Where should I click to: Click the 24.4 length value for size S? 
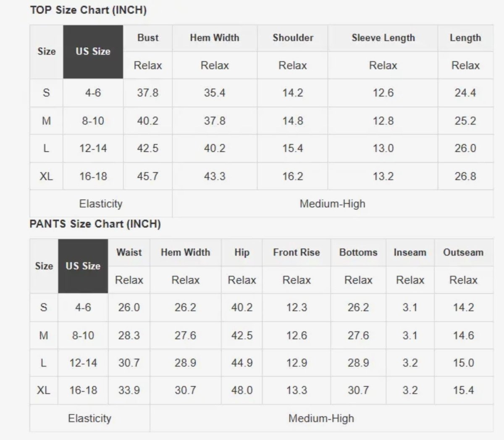[x=465, y=93]
